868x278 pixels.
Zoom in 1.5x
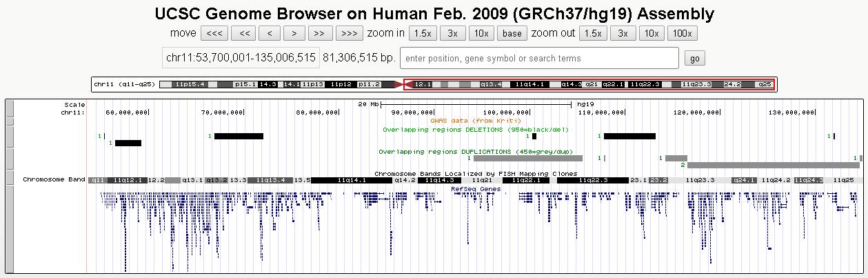click(x=423, y=33)
